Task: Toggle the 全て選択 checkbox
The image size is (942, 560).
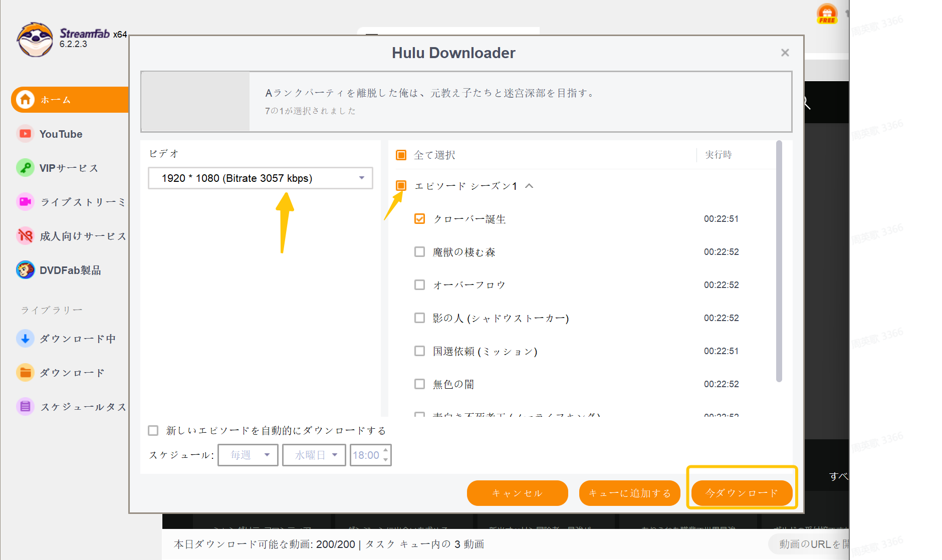Action: [401, 155]
